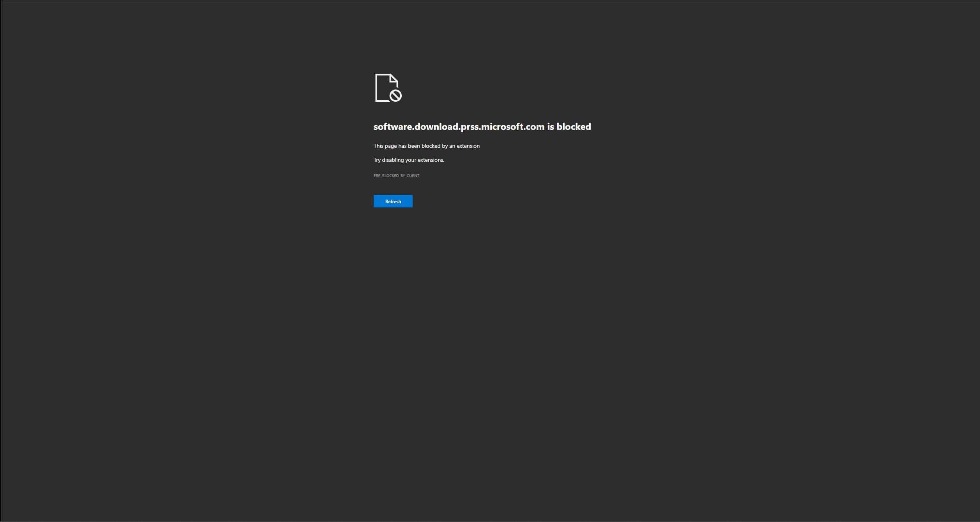The height and width of the screenshot is (522, 980).
Task: Click 'This page' at start of description
Action: (385, 146)
